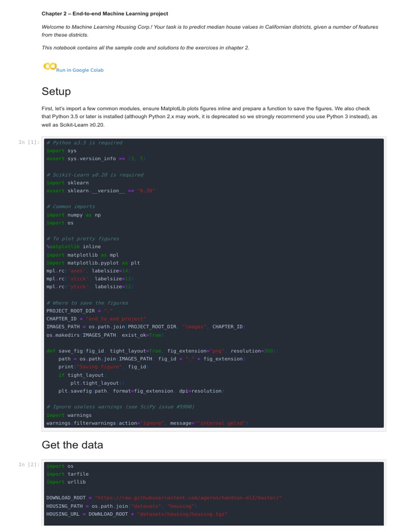Click the "# Common imports" comment
The width and height of the screenshot is (399, 532).
coord(71,207)
